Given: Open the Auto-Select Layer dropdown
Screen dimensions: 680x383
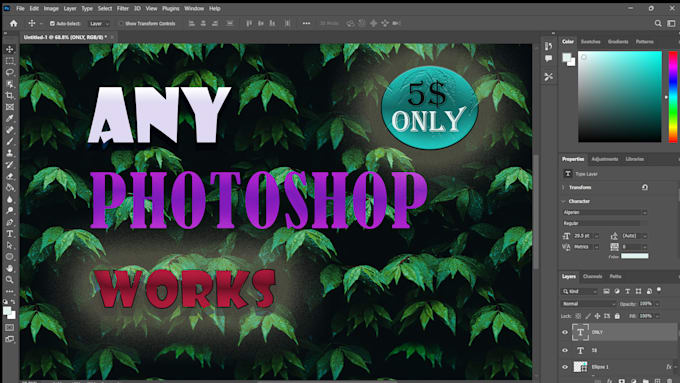Looking at the screenshot, I should pos(99,23).
